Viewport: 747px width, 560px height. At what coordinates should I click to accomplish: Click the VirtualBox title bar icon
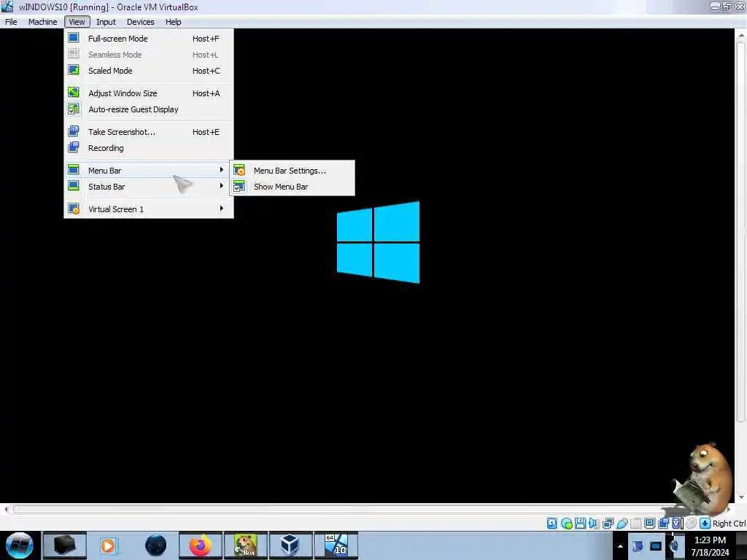(7, 7)
